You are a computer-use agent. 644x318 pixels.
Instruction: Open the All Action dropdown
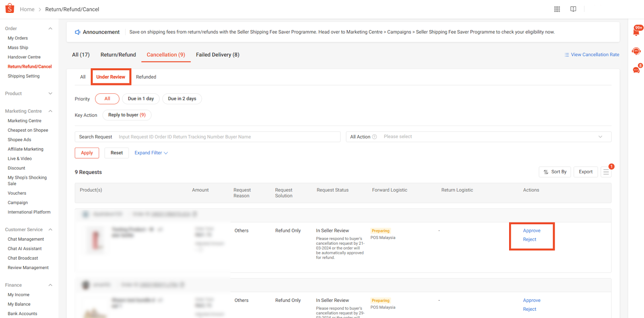[x=479, y=137]
